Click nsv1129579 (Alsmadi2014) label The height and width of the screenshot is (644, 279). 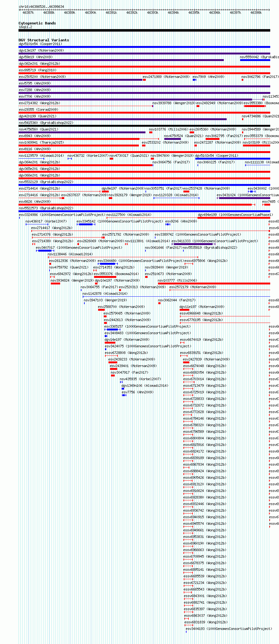point(41,156)
